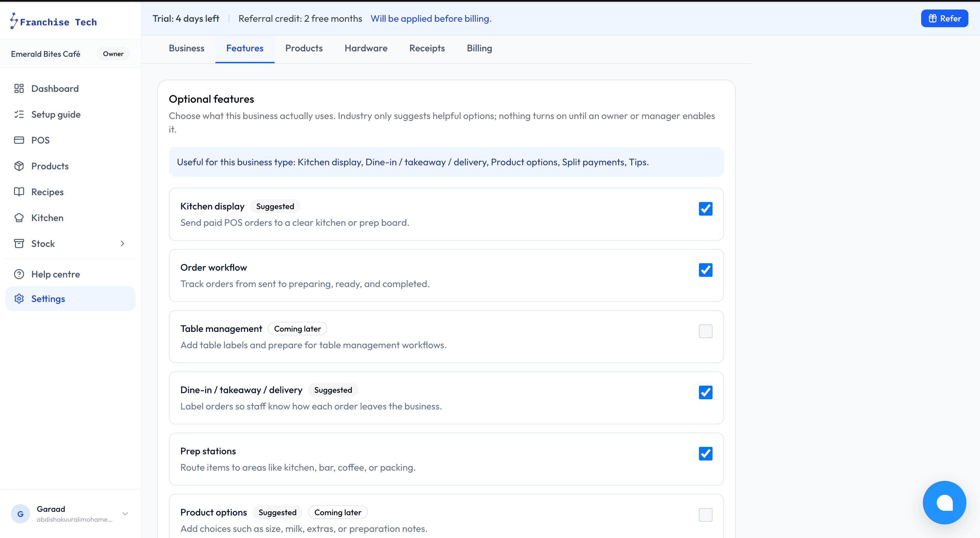Click the POS card icon
Viewport: 980px width, 538px height.
(19, 140)
